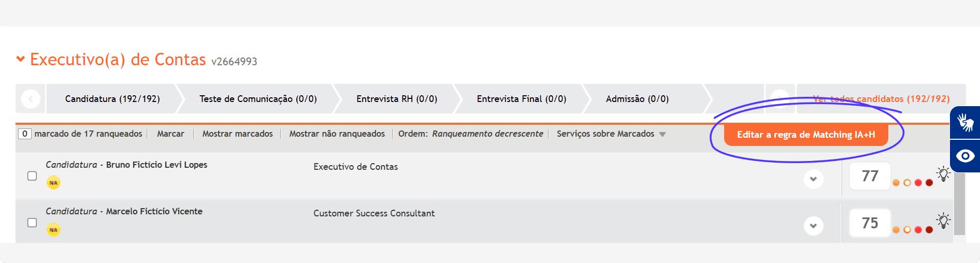Click the N/A badge under Marcelo Fictício

coord(53,229)
